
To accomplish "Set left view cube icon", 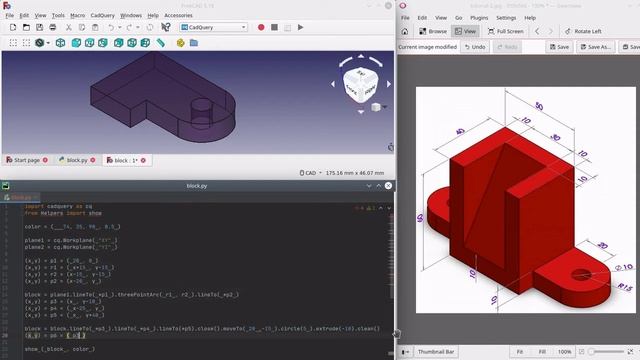I will click(x=145, y=43).
